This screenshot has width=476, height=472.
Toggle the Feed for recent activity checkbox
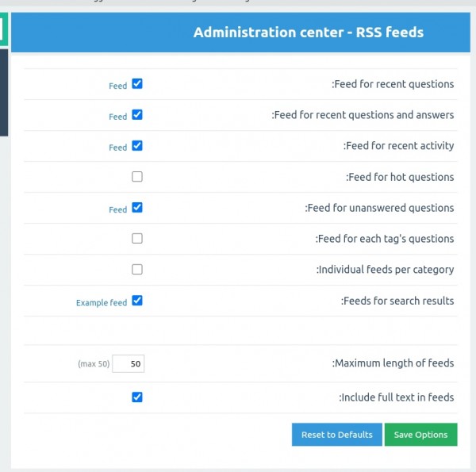pos(137,146)
